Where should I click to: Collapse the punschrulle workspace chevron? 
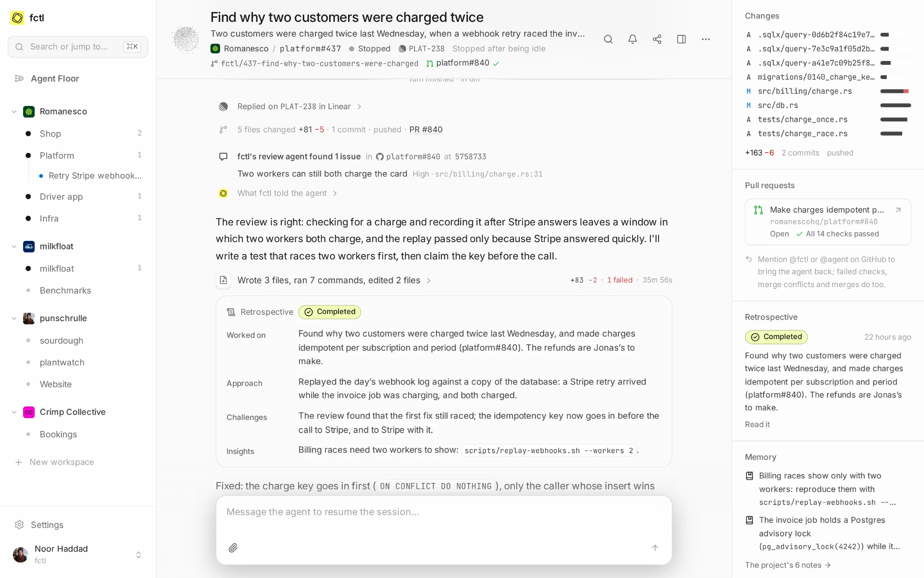click(x=14, y=318)
